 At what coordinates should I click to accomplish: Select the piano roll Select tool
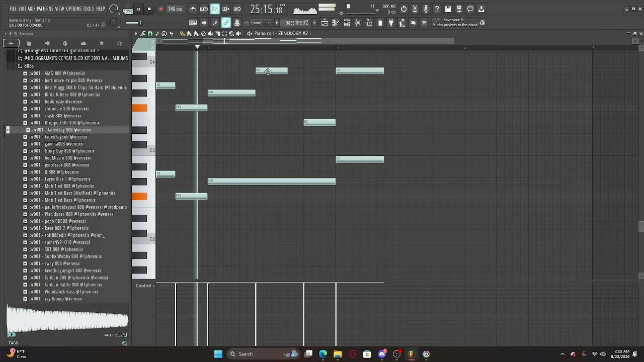tap(224, 34)
